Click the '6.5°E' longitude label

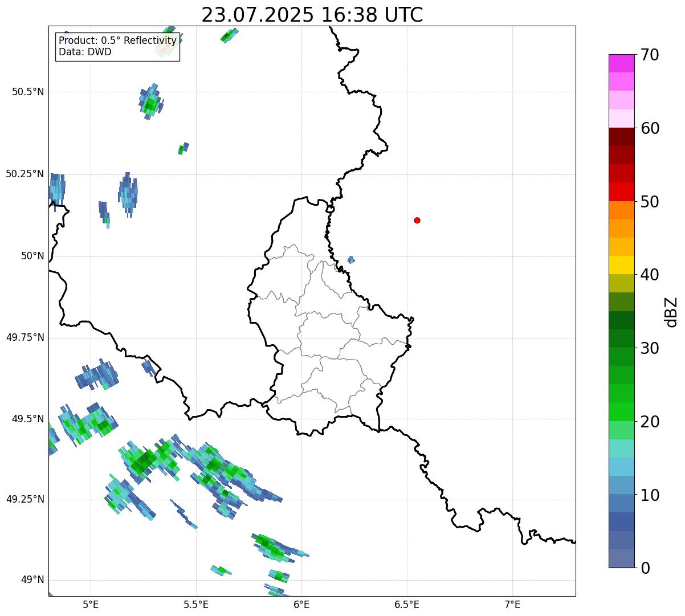click(x=407, y=604)
